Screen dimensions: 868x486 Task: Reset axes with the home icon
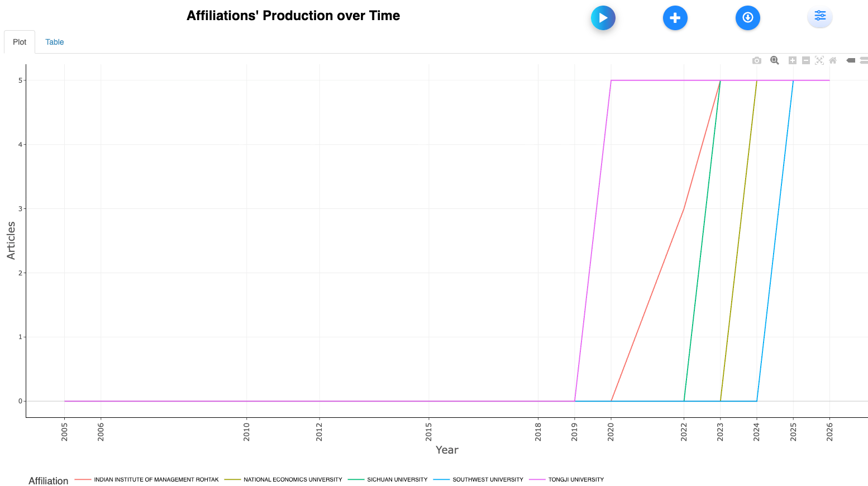(x=832, y=60)
